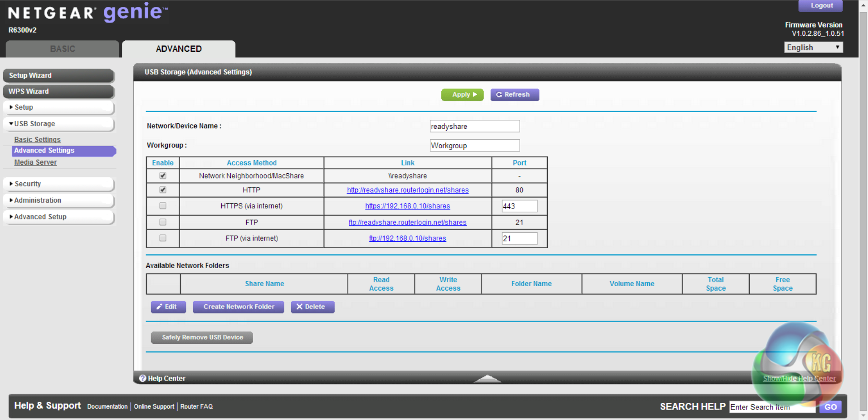Click the Access Method column header

[252, 163]
